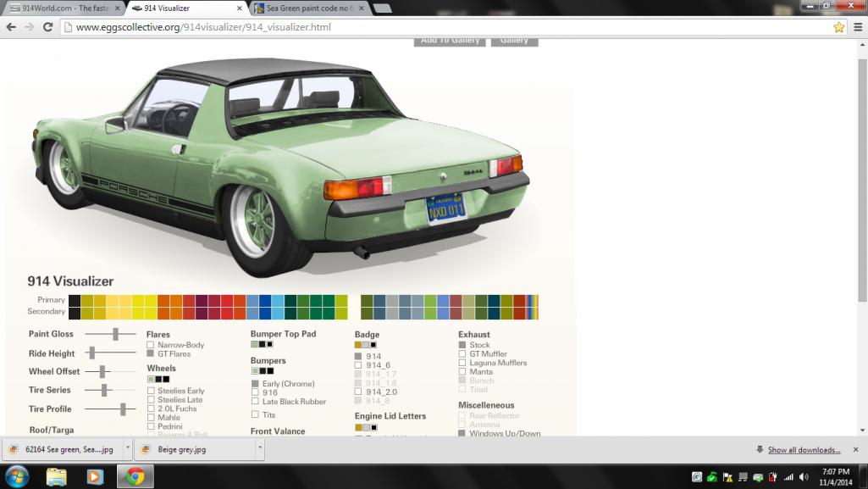Click the first round tray icon

click(x=697, y=477)
